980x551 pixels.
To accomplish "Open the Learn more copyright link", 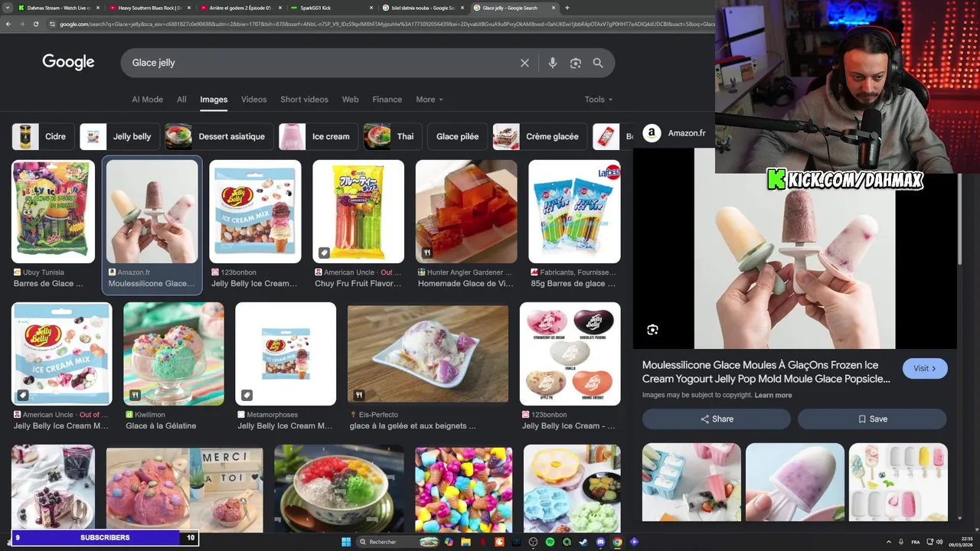I will tap(773, 395).
